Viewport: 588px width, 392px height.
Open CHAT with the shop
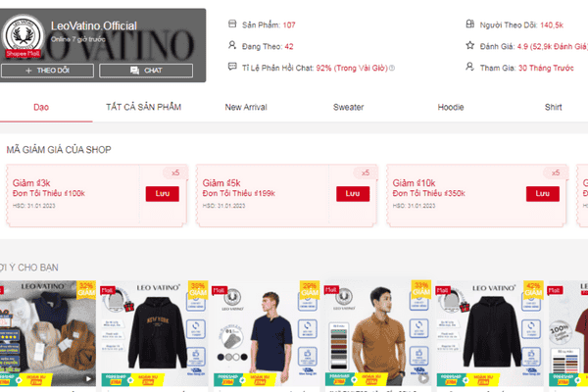pos(146,71)
